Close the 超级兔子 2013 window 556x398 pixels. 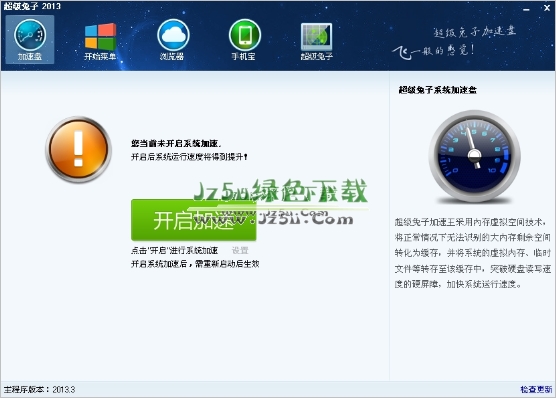point(547,8)
